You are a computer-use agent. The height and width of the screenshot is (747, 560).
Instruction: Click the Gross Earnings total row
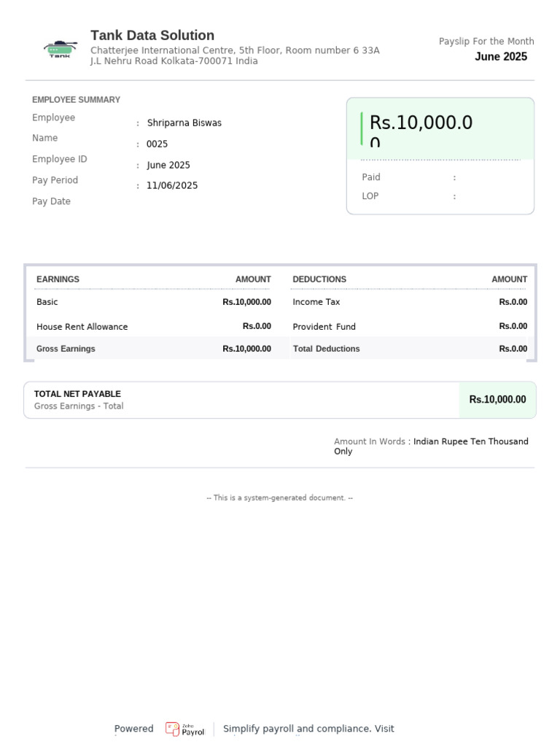click(154, 349)
